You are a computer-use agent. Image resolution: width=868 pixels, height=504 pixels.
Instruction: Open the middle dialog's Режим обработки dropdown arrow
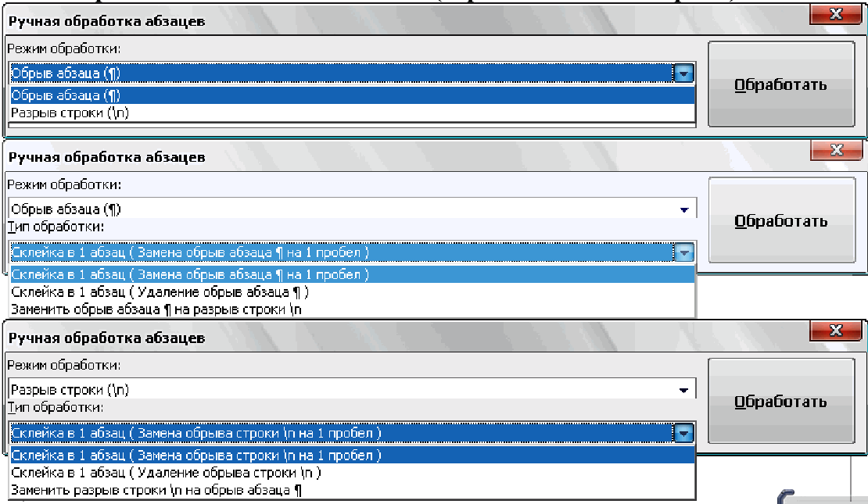click(x=684, y=209)
